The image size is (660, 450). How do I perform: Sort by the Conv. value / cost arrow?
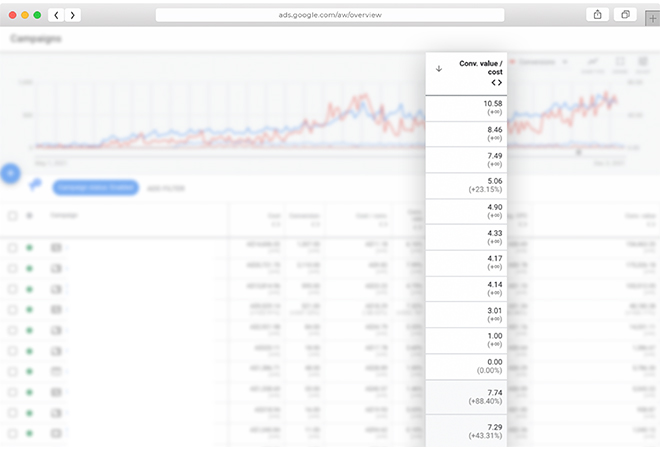coord(438,68)
